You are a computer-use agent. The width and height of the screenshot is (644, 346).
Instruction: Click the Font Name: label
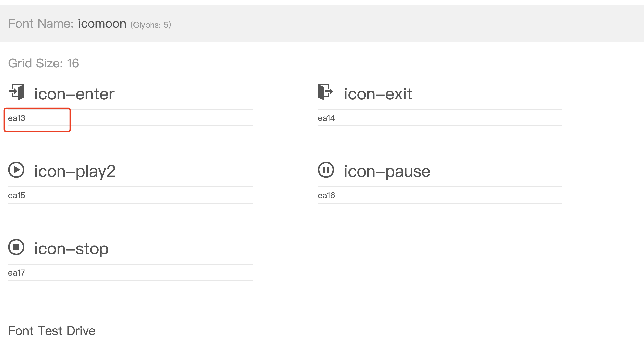coord(41,24)
